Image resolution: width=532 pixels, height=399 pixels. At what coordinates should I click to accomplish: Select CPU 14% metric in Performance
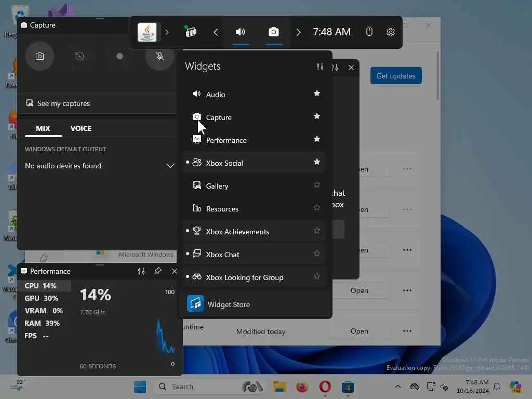(45, 286)
